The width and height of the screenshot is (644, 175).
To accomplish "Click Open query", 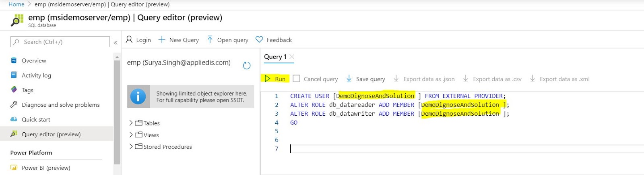I will (x=228, y=40).
